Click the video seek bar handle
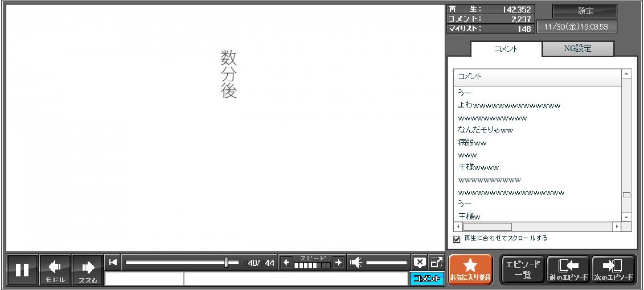The height and width of the screenshot is (290, 644). (x=227, y=262)
